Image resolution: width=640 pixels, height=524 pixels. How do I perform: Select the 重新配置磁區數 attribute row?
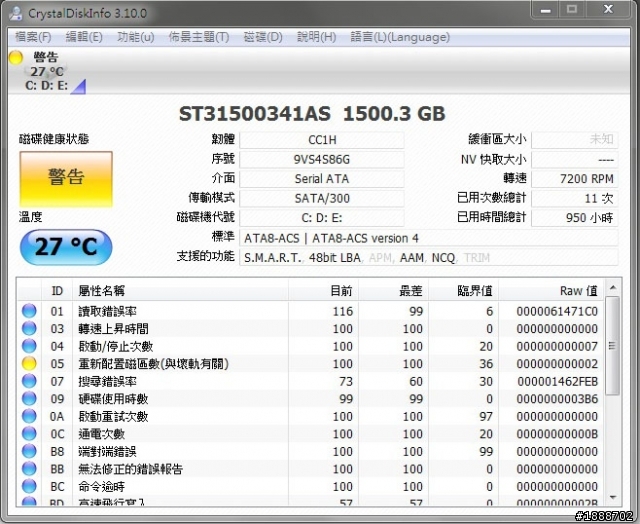coord(311,364)
